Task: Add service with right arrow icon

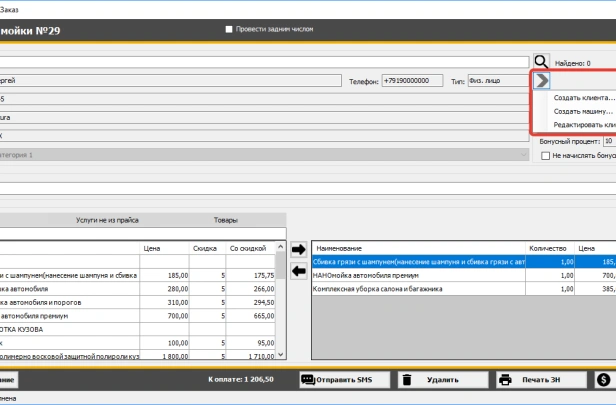Action: pos(298,249)
